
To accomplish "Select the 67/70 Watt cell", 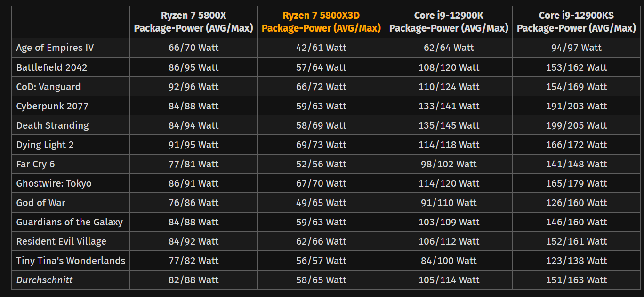I will pos(321,183).
